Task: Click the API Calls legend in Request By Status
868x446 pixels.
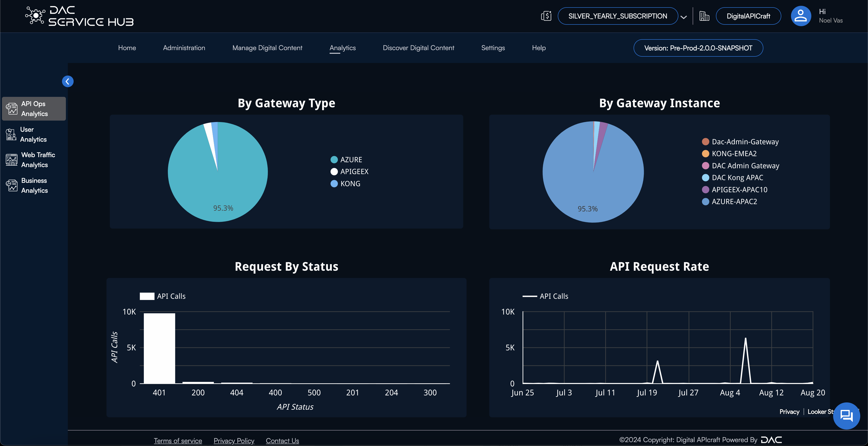Action: click(163, 296)
